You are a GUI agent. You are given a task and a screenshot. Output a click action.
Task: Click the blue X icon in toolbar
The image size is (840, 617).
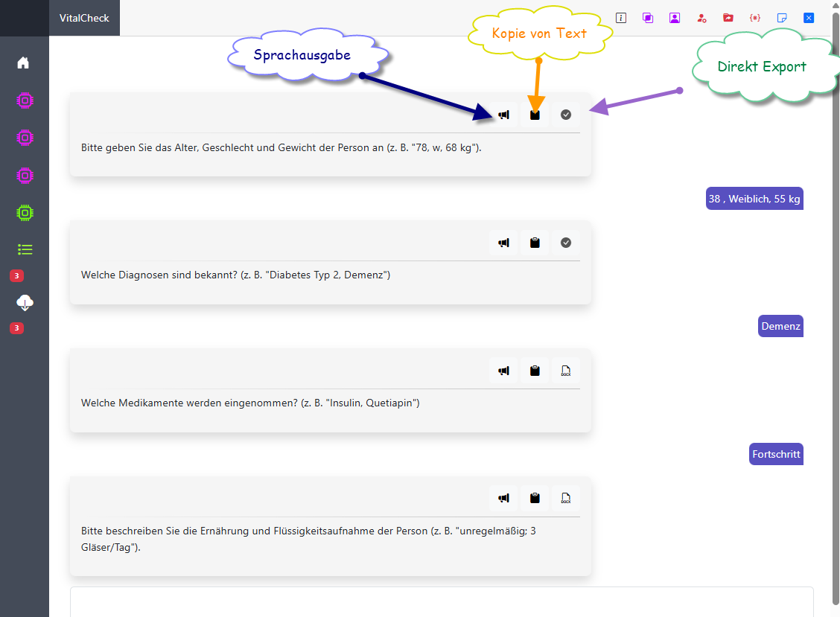pos(809,18)
